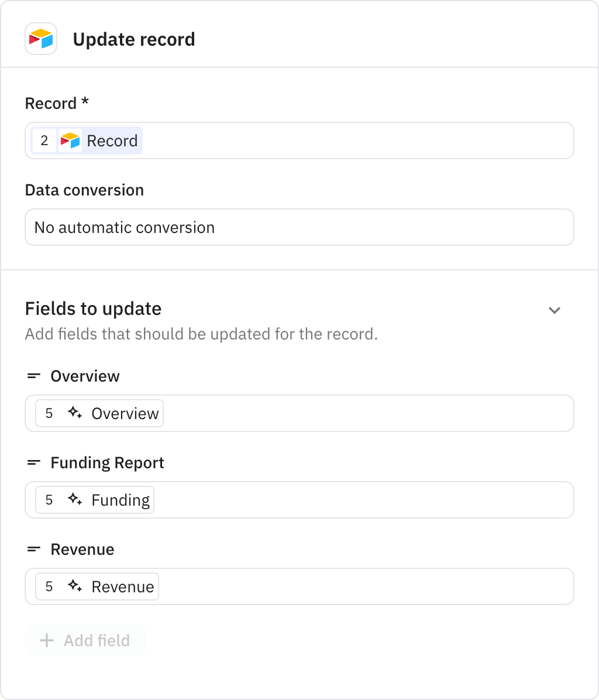This screenshot has width=599, height=700.
Task: Click the step badge 5 in the Overview pill
Action: 49,413
